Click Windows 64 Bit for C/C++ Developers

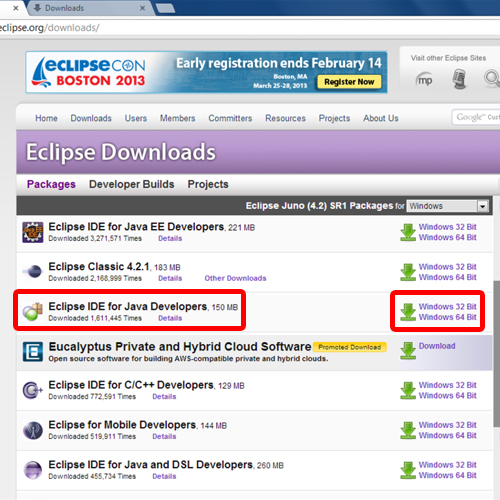point(448,396)
